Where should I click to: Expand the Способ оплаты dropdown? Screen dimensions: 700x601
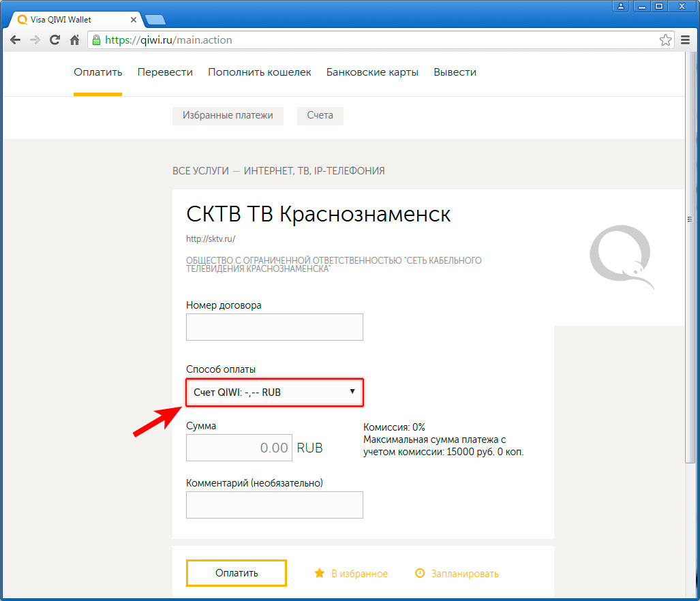[275, 392]
